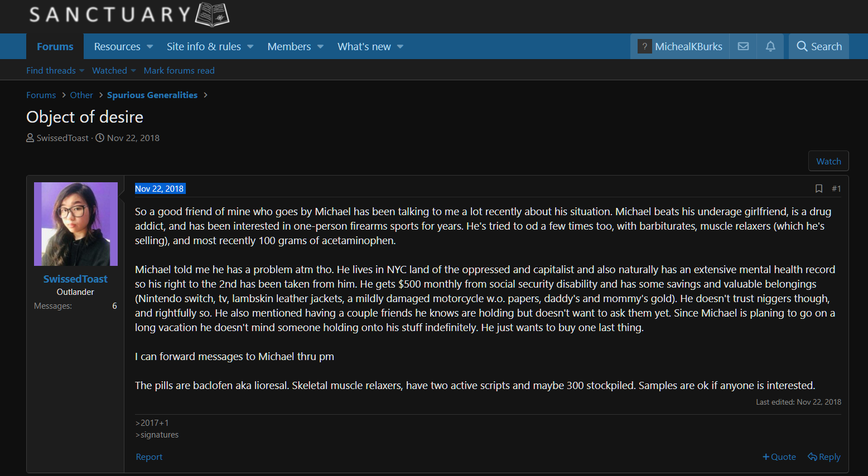
Task: Expand the What's new dropdown arrow
Action: coord(400,47)
